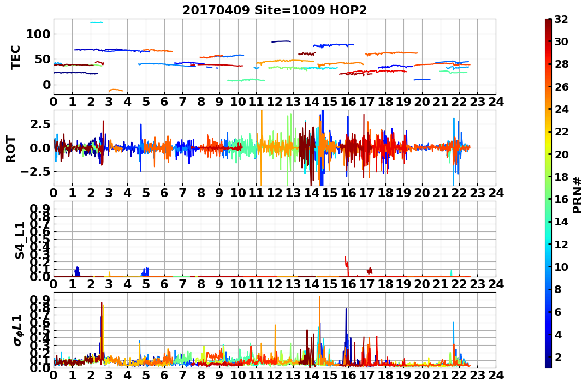Click the ROT panel y-tick '−2.5'

click(x=34, y=172)
